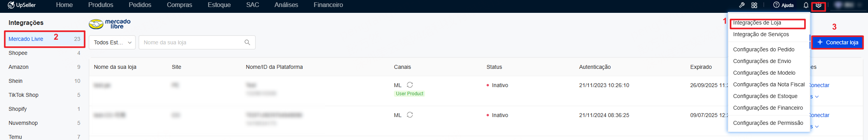Select Integrações de Loja menu entry
The image size is (868, 140).
point(757,23)
